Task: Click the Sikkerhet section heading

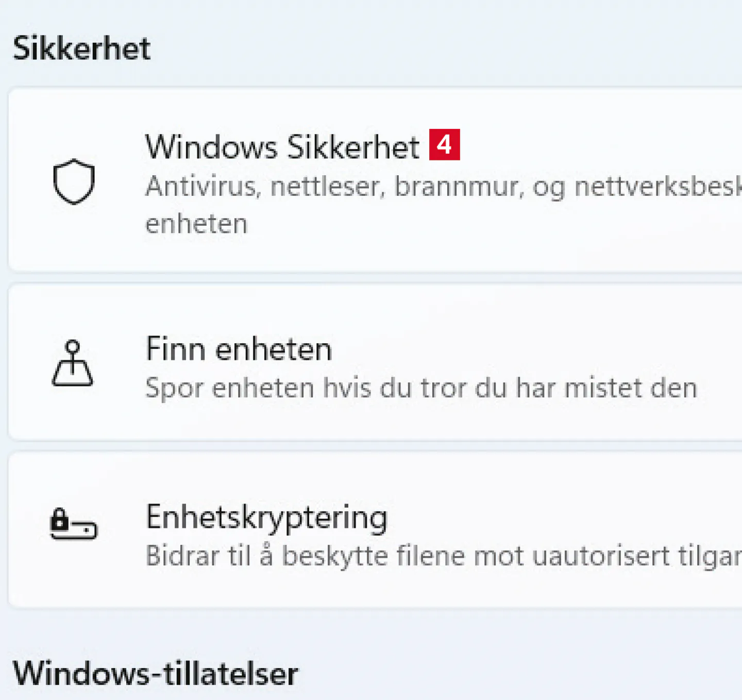Action: (x=81, y=48)
